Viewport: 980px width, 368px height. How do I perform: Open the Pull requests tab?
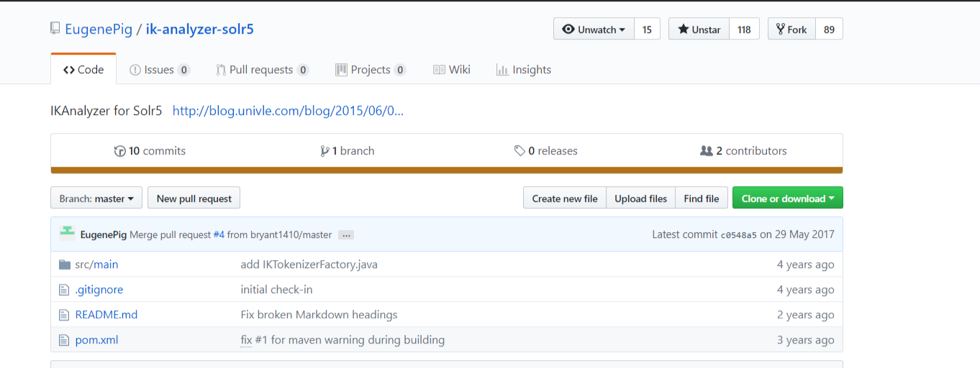263,70
